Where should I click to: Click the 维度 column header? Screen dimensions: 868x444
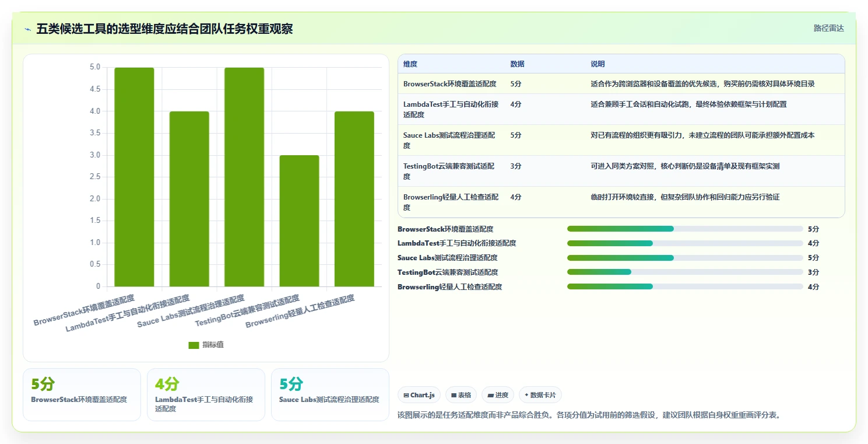[x=410, y=64]
